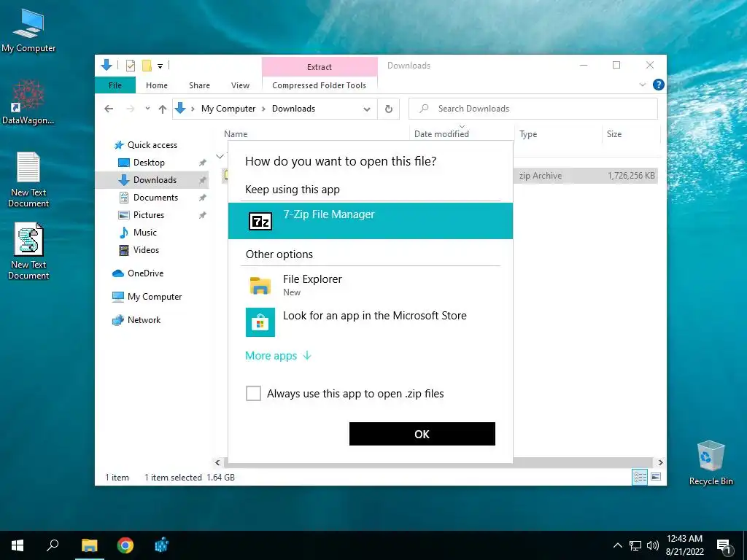747x560 pixels.
Task: Click the pink Extract contextual tab
Action: 320,66
